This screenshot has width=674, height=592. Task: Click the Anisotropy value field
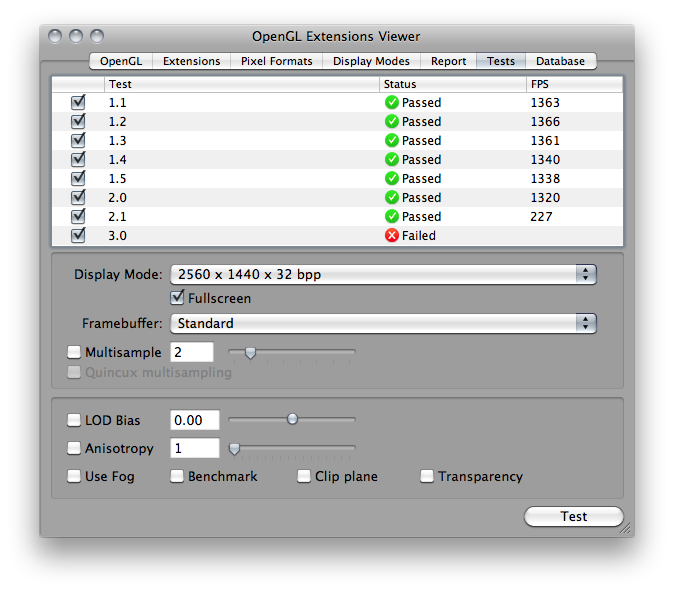pyautogui.click(x=195, y=448)
